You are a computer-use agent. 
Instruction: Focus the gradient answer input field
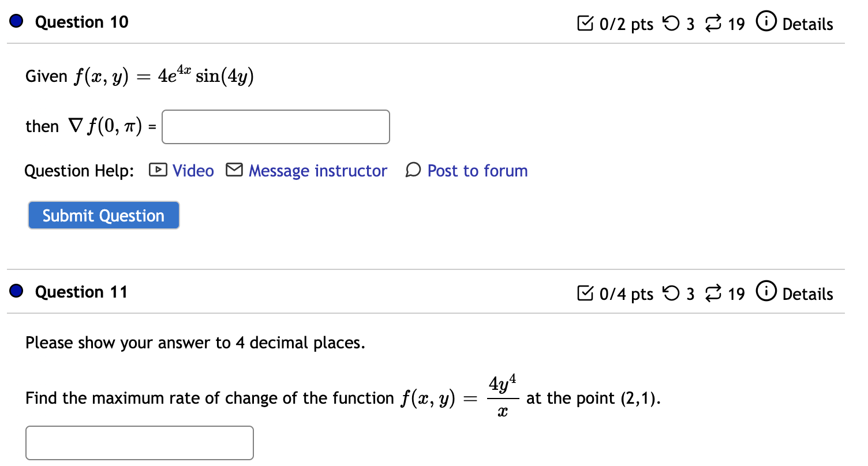276,127
